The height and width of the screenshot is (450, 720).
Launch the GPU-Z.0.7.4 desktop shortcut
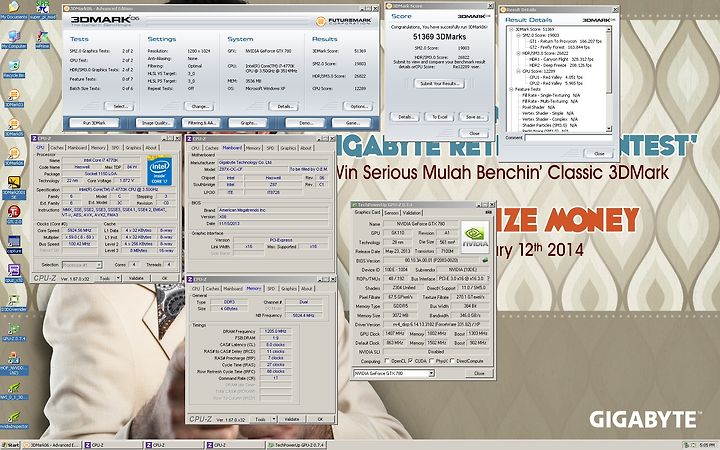[x=13, y=333]
